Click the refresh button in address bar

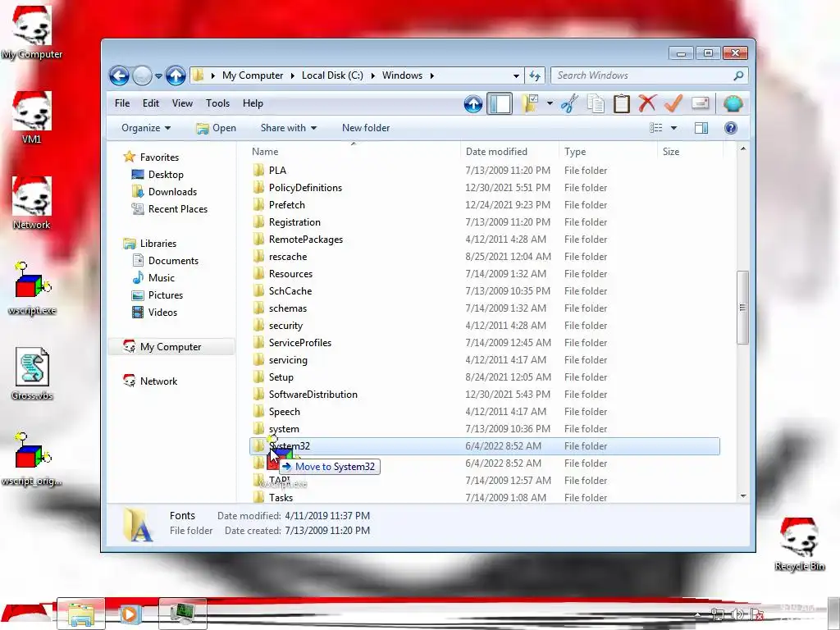tap(535, 75)
